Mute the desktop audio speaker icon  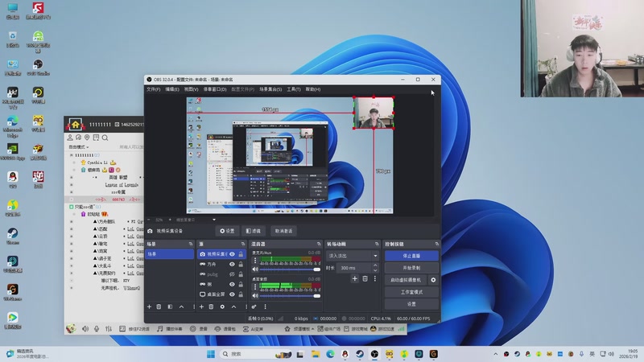(x=255, y=296)
